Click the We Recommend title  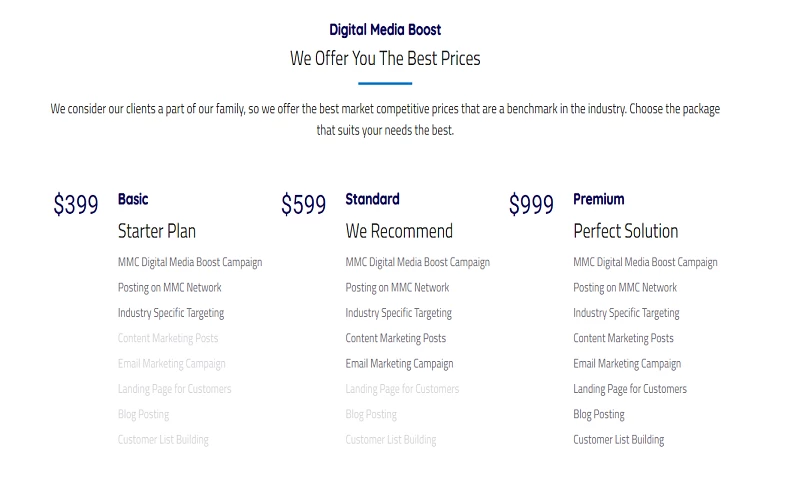(399, 231)
